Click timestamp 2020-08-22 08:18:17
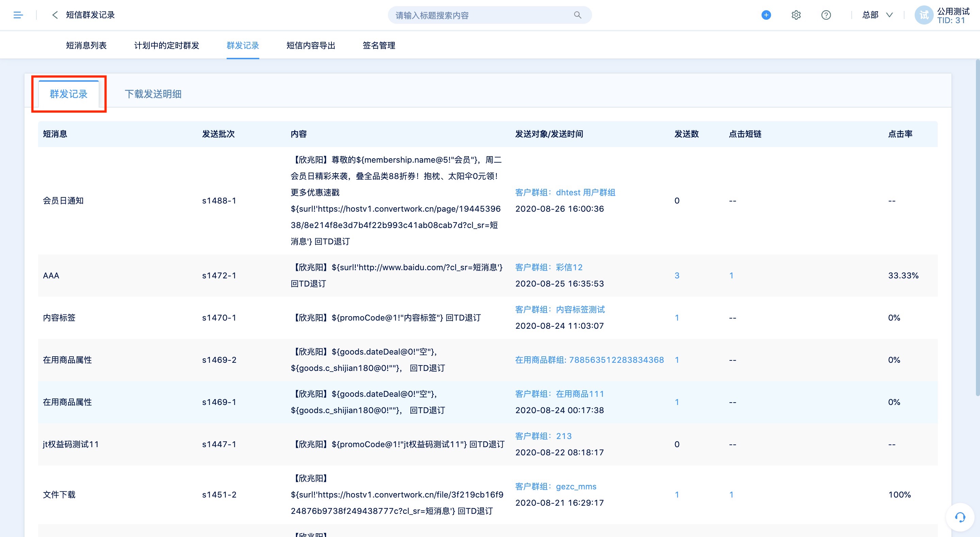Screen dimensions: 980x537 pyautogui.click(x=560, y=453)
